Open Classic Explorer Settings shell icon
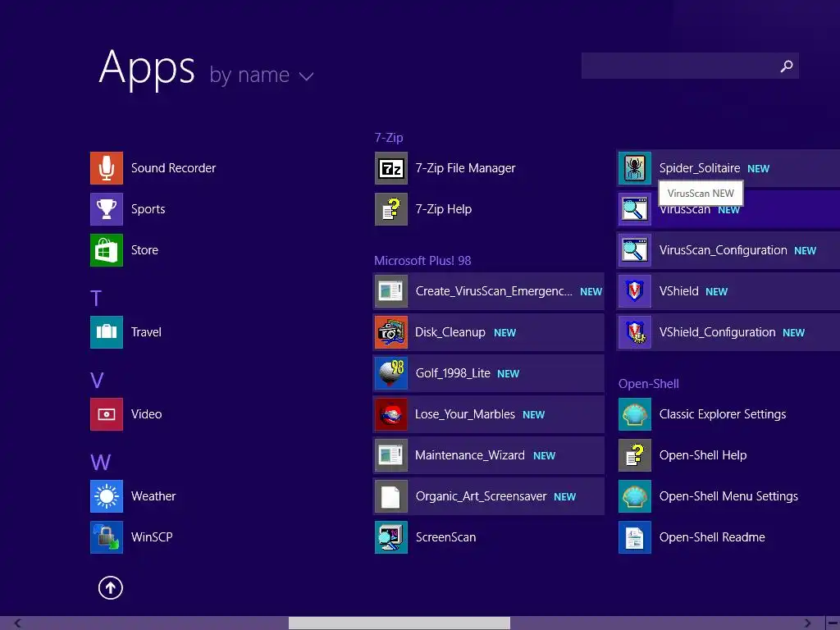Image resolution: width=840 pixels, height=630 pixels. (635, 414)
